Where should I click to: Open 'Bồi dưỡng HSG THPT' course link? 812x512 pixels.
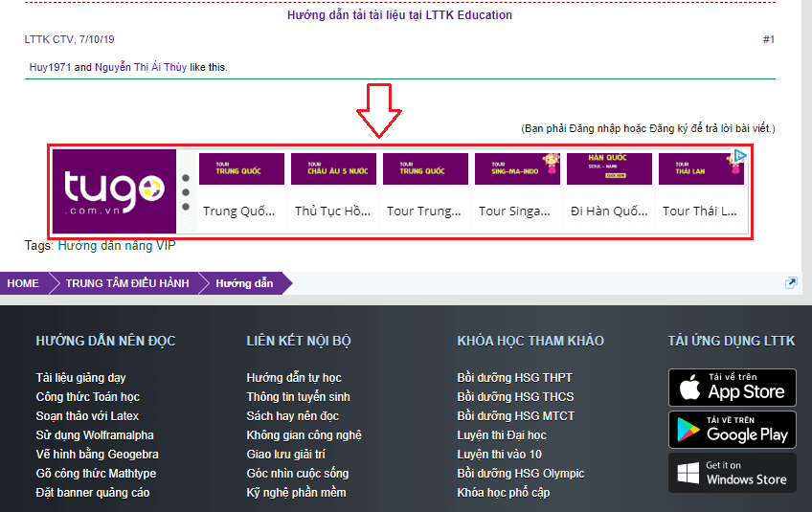[515, 378]
